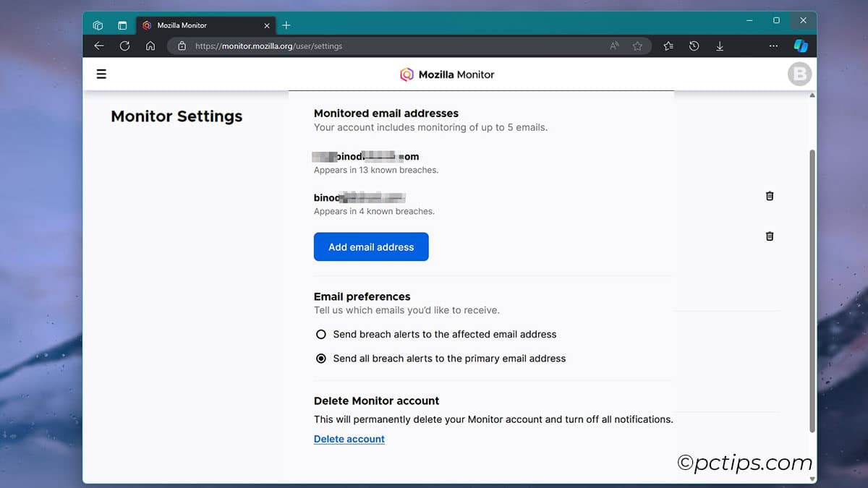Select send all alerts to primary email
Viewport: 868px width, 488px height.
[x=321, y=359]
